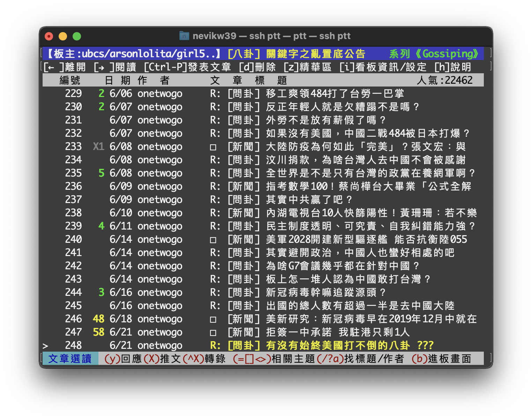
Task: Click article number 229
Action: [73, 93]
